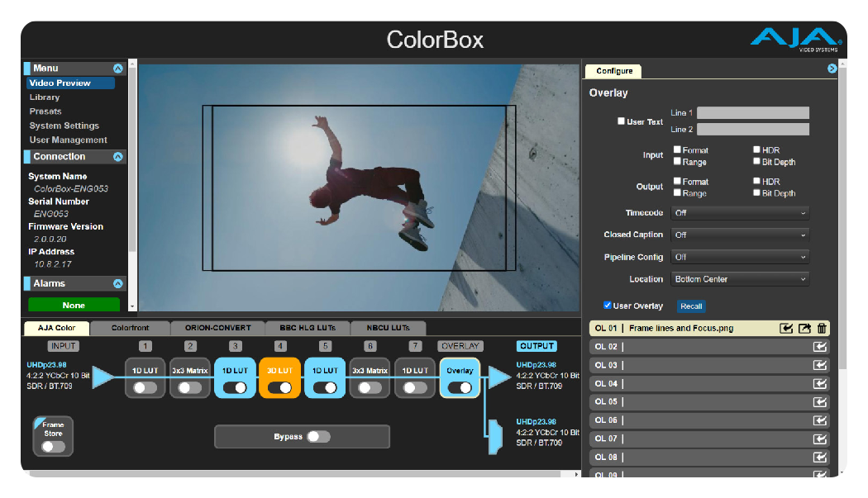Click the import icon on OL 01 row
Screen dimensions: 868x498
[x=786, y=328]
